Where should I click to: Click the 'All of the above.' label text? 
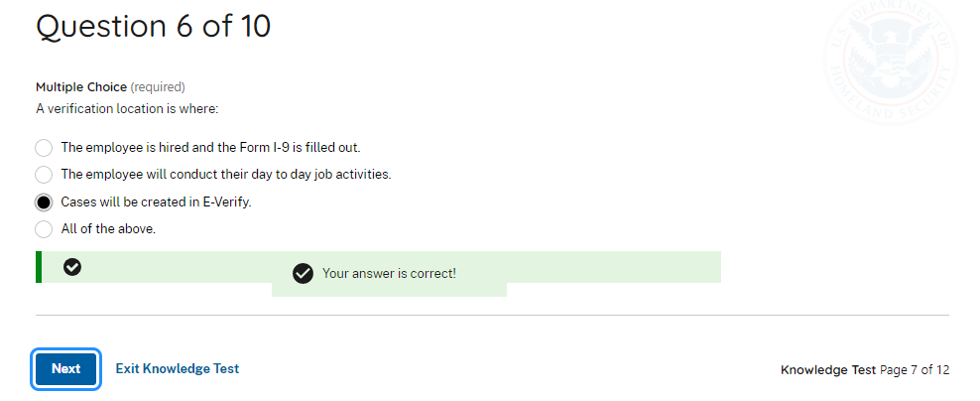(108, 229)
